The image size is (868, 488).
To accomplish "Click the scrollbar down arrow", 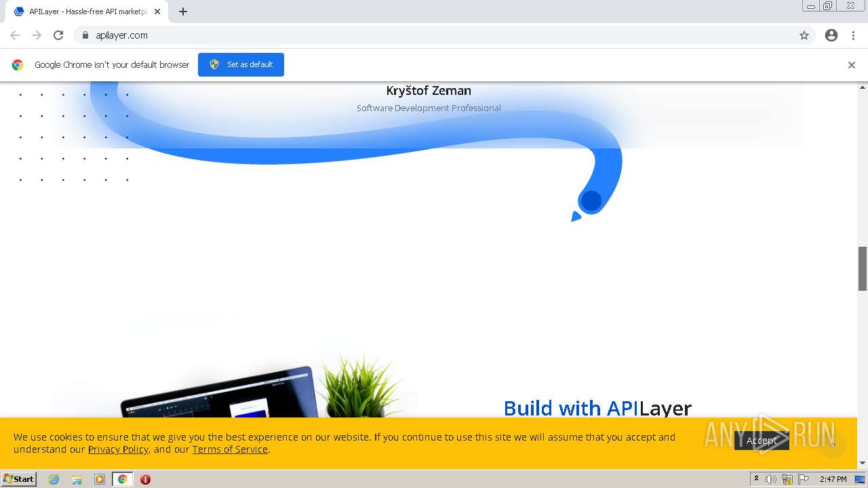I will [x=863, y=464].
